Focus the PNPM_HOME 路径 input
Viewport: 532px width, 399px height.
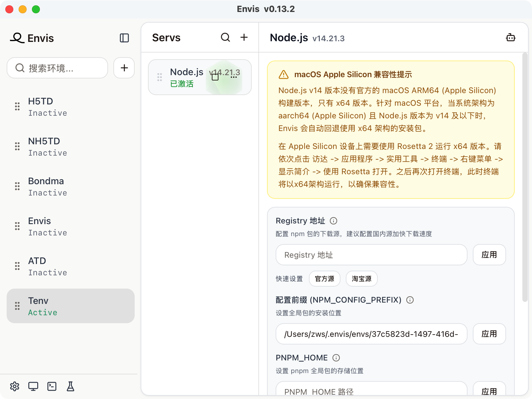coord(371,388)
